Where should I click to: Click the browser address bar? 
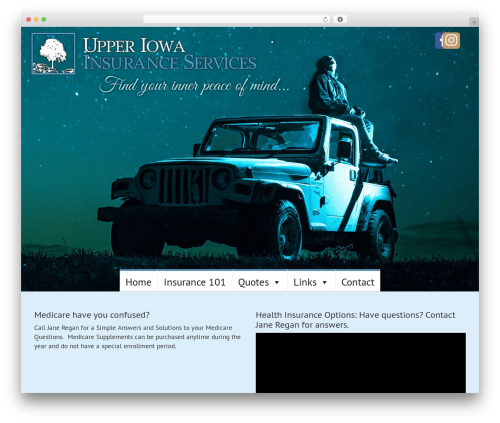[x=237, y=19]
